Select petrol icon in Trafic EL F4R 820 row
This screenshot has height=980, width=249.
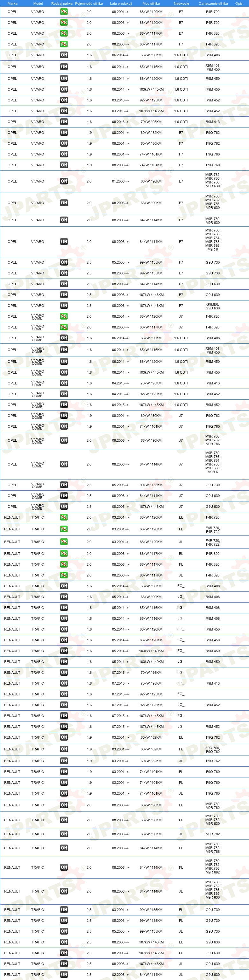coord(64,554)
